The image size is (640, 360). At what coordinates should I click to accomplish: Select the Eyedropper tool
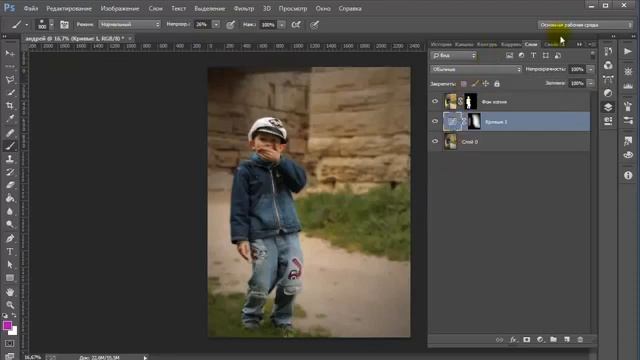pyautogui.click(x=10, y=118)
